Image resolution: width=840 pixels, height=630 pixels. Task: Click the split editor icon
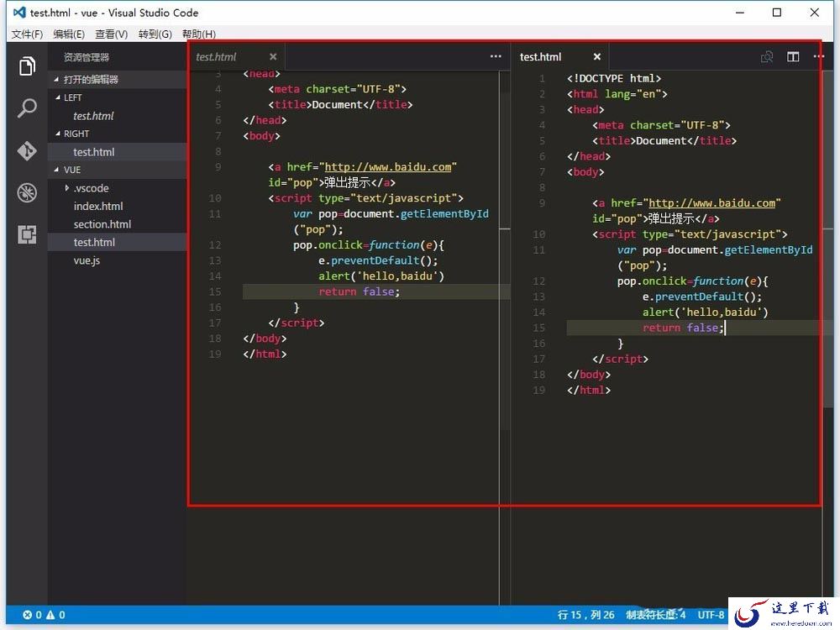click(x=793, y=57)
